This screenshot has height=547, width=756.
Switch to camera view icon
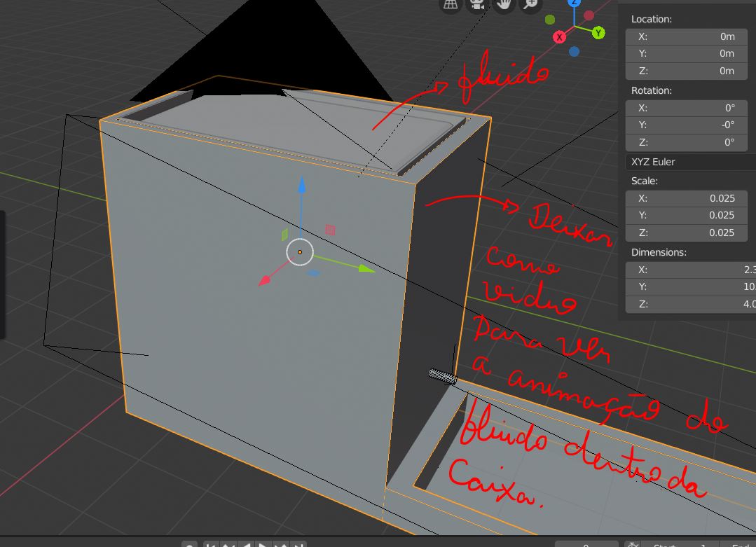pyautogui.click(x=477, y=4)
